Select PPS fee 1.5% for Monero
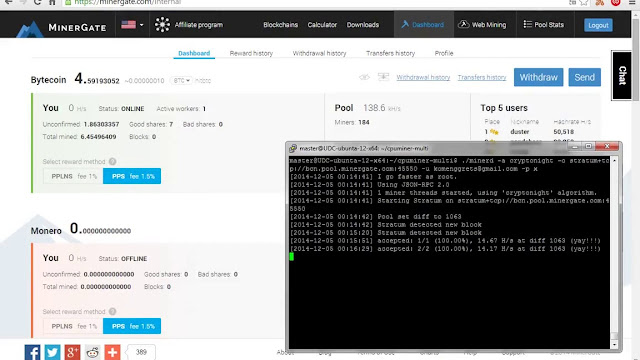Image resolution: width=640 pixels, height=360 pixels. point(132,326)
